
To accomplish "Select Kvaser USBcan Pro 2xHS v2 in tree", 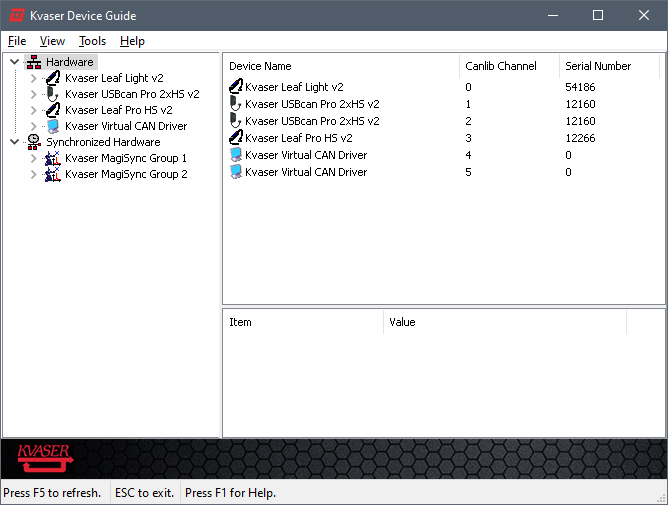I will pyautogui.click(x=132, y=94).
